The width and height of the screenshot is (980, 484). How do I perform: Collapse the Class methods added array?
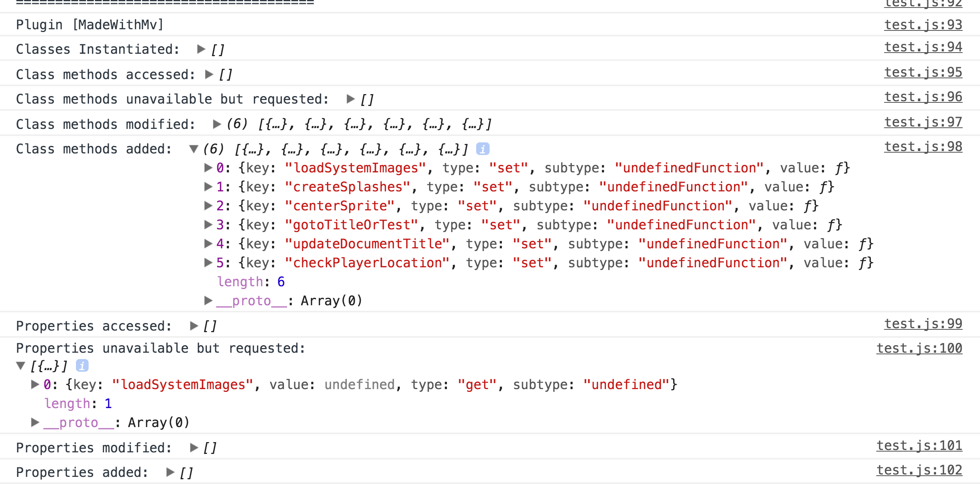(x=194, y=149)
